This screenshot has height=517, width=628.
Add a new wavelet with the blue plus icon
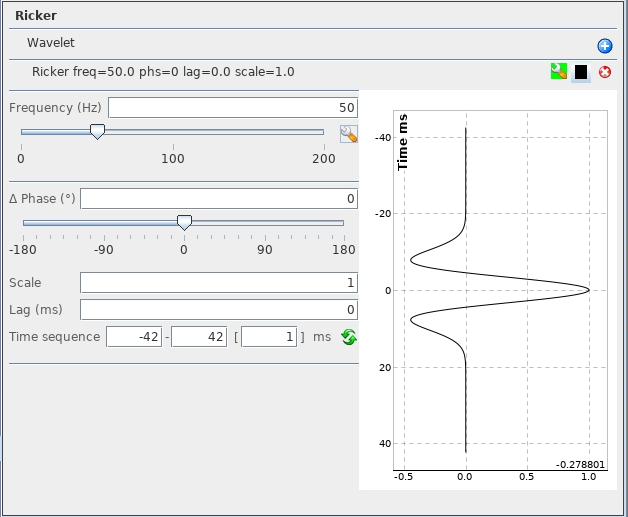604,46
